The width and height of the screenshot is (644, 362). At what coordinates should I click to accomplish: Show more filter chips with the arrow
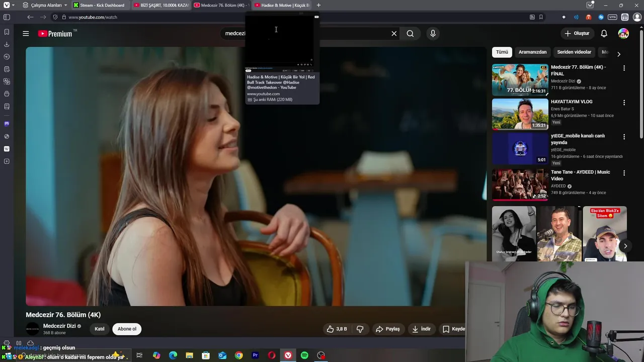point(619,54)
